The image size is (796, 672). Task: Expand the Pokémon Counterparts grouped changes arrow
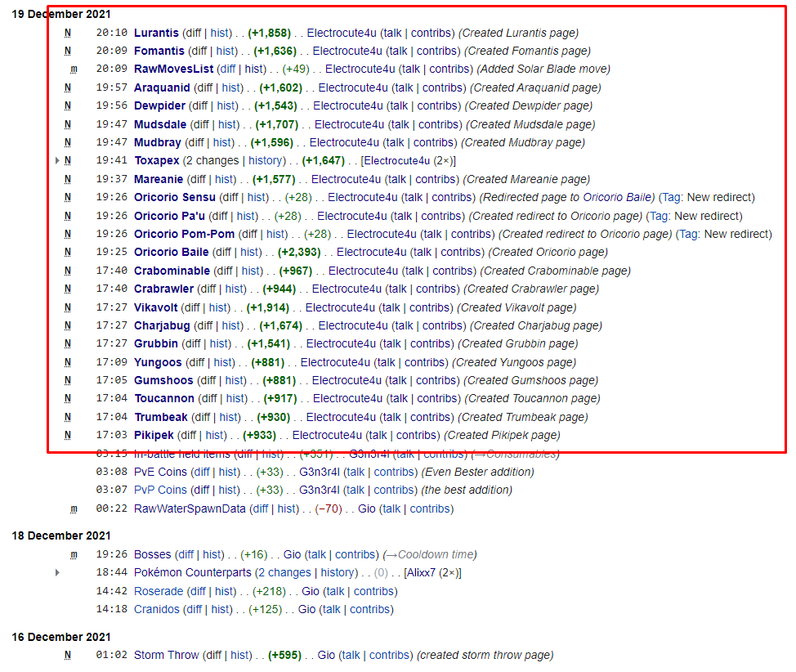coord(57,572)
